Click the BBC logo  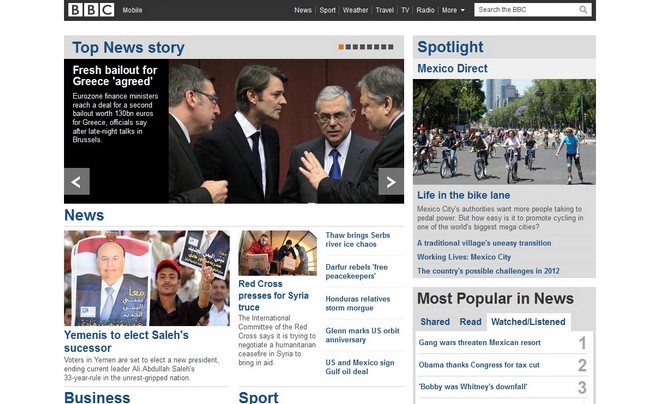91,10
